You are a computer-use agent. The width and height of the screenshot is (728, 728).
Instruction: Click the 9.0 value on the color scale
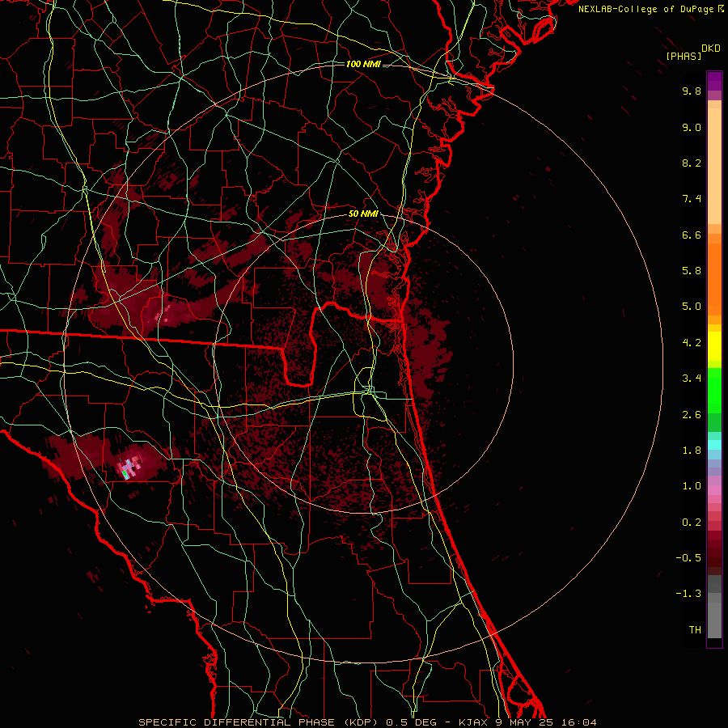click(x=692, y=127)
